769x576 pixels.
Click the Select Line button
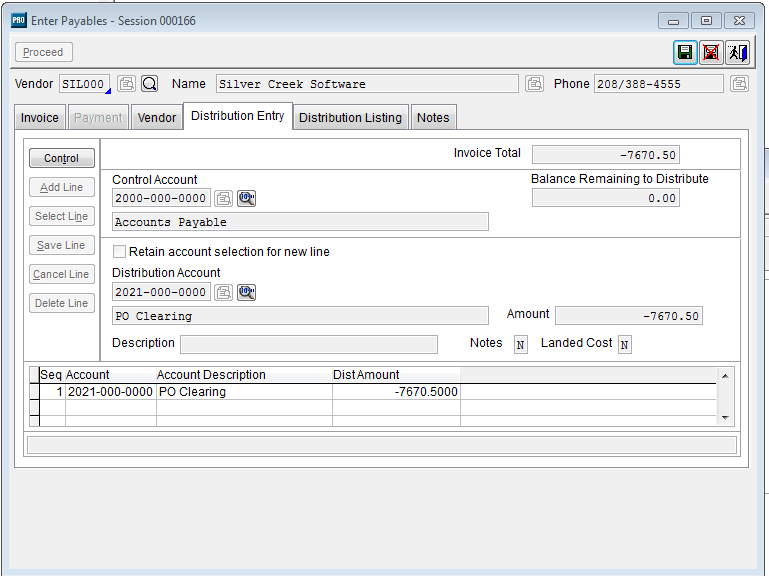(62, 216)
